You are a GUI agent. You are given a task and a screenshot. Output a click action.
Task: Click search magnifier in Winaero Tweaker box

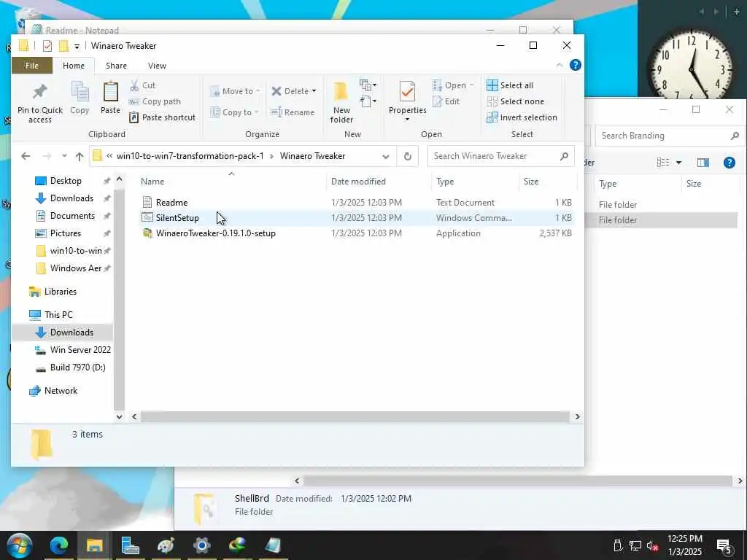[564, 156]
